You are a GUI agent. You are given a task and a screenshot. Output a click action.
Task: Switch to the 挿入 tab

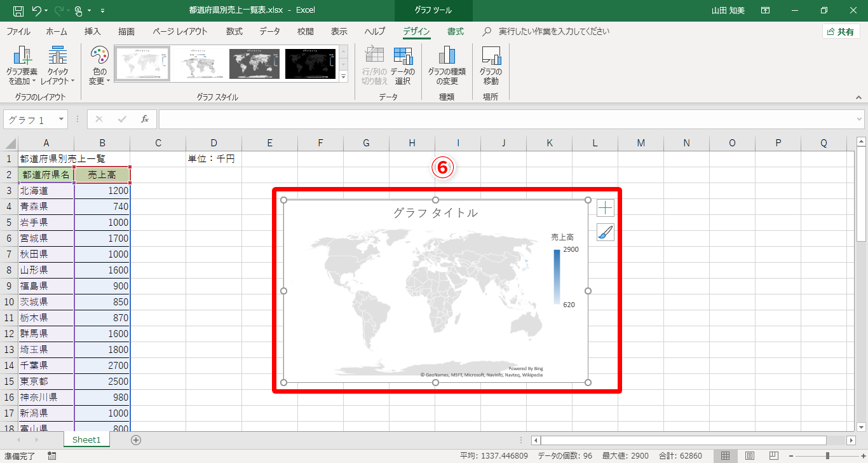[93, 31]
